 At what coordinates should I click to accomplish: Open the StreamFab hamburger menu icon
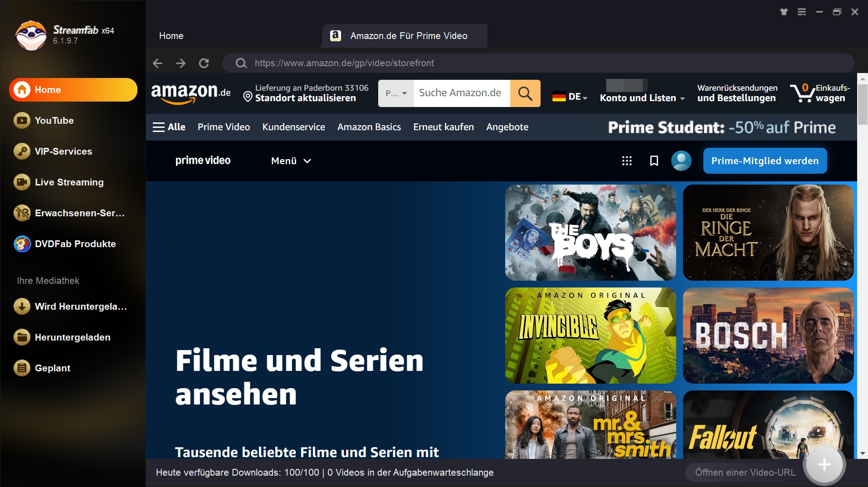802,12
